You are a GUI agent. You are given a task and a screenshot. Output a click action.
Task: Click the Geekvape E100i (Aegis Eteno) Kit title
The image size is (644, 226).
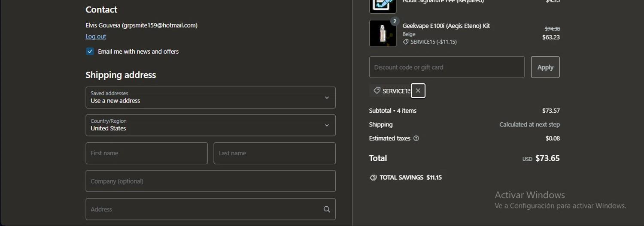[x=446, y=26]
